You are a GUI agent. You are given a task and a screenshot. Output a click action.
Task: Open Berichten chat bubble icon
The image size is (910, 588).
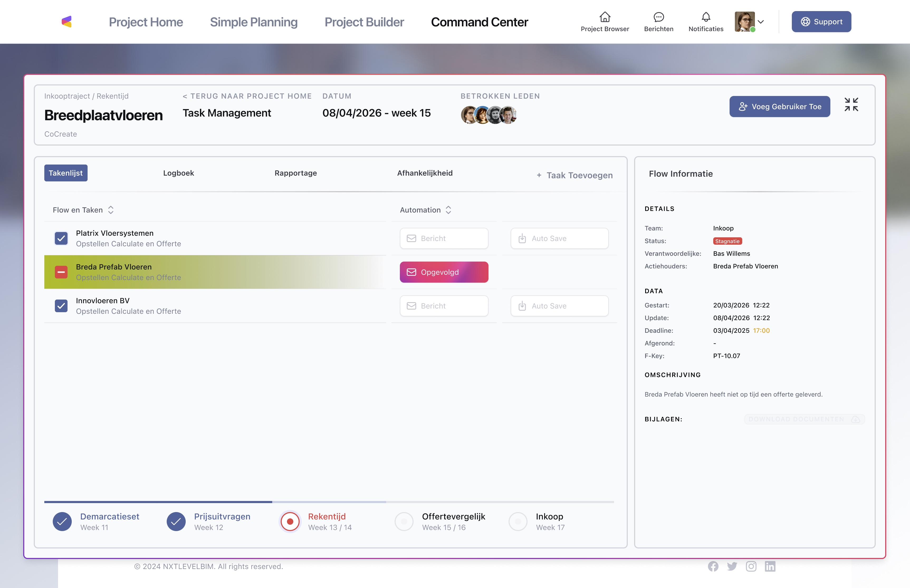(x=658, y=17)
